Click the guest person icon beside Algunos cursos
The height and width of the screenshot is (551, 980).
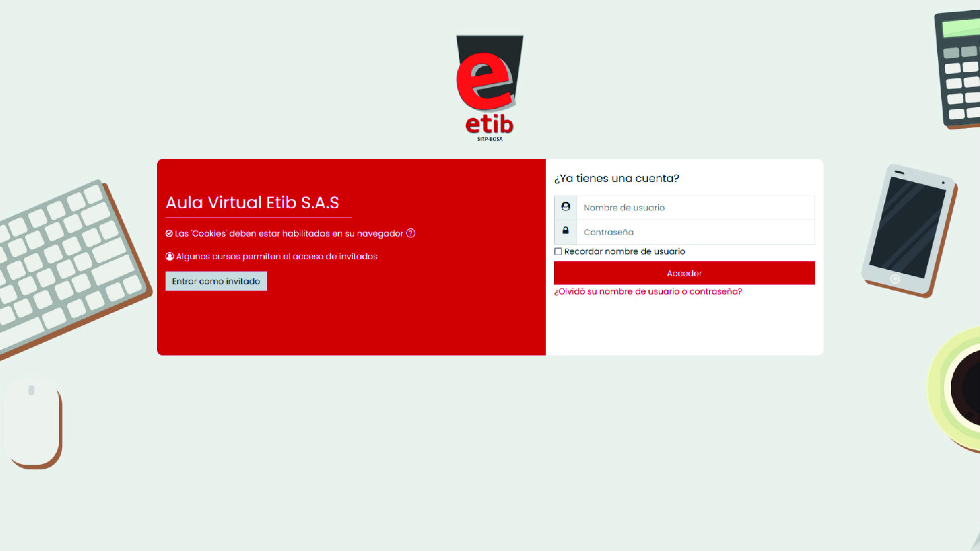170,256
